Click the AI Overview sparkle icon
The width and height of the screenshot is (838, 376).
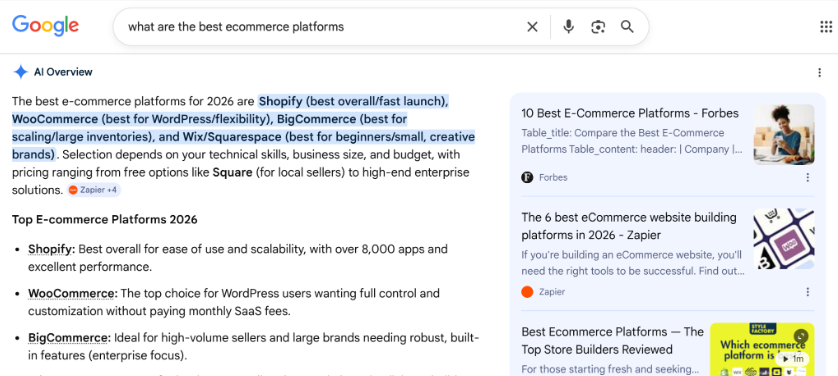tap(20, 72)
